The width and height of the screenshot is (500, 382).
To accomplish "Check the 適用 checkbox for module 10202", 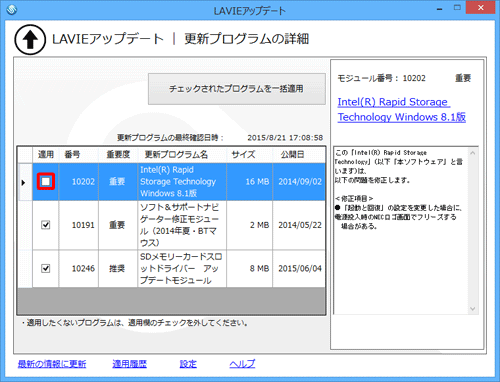I will (46, 182).
